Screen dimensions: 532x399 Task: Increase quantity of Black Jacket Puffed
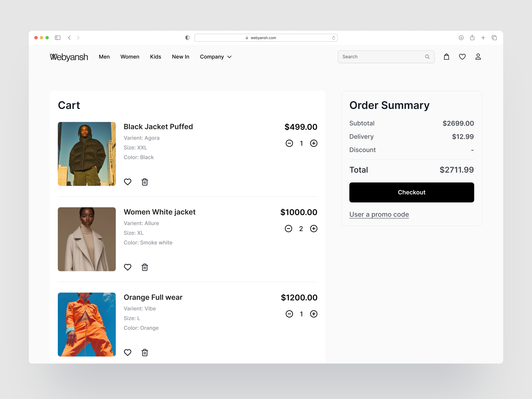314,143
